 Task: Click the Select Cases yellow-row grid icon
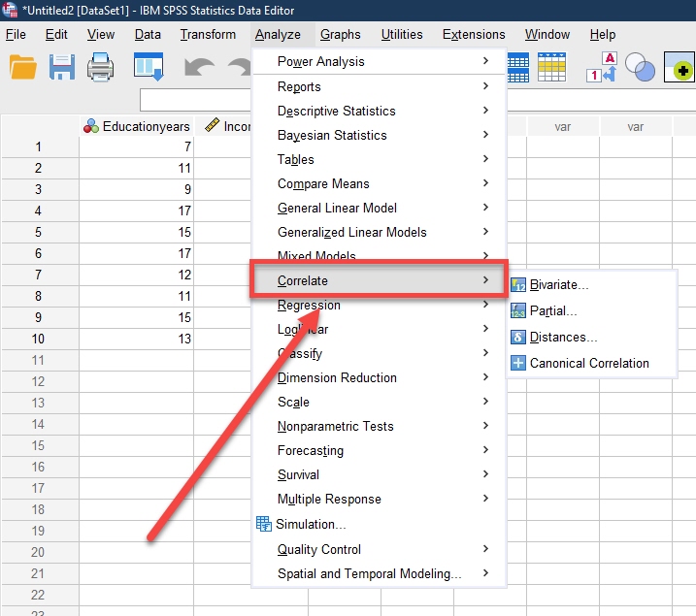tap(551, 67)
